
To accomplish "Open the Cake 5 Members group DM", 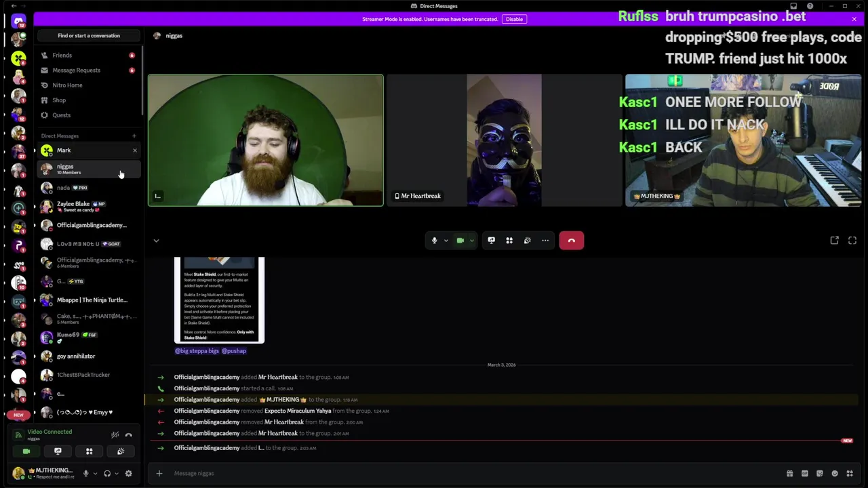I will tap(88, 319).
